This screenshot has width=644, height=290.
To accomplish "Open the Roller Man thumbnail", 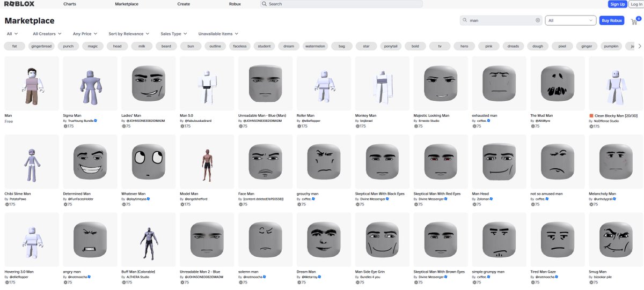I will click(324, 84).
